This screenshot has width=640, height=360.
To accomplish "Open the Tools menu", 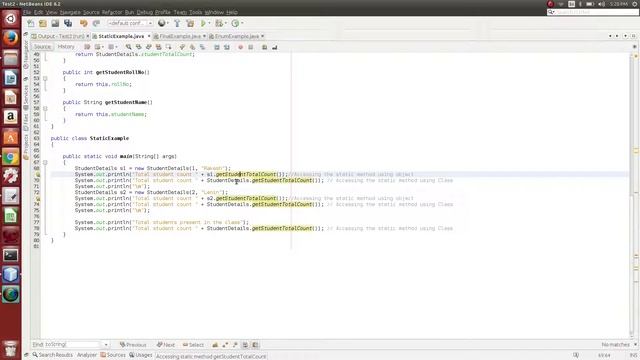I will point(195,12).
